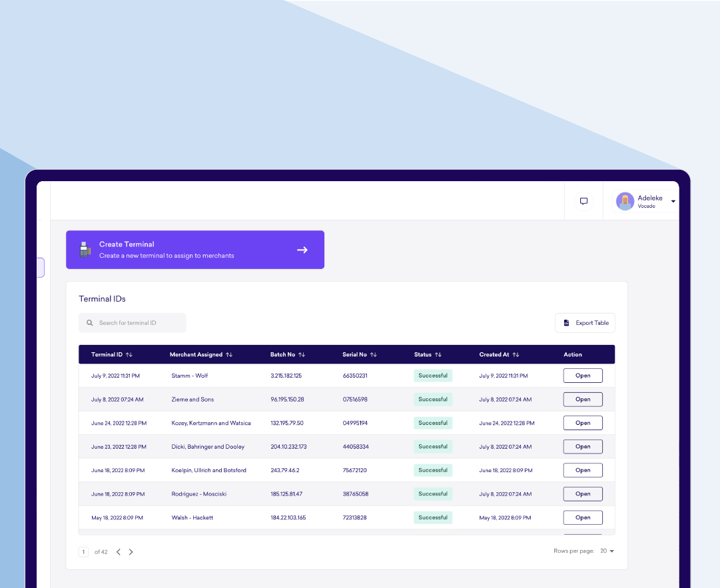Click the Adeleke profile avatar
This screenshot has width=720, height=588.
pyautogui.click(x=625, y=201)
